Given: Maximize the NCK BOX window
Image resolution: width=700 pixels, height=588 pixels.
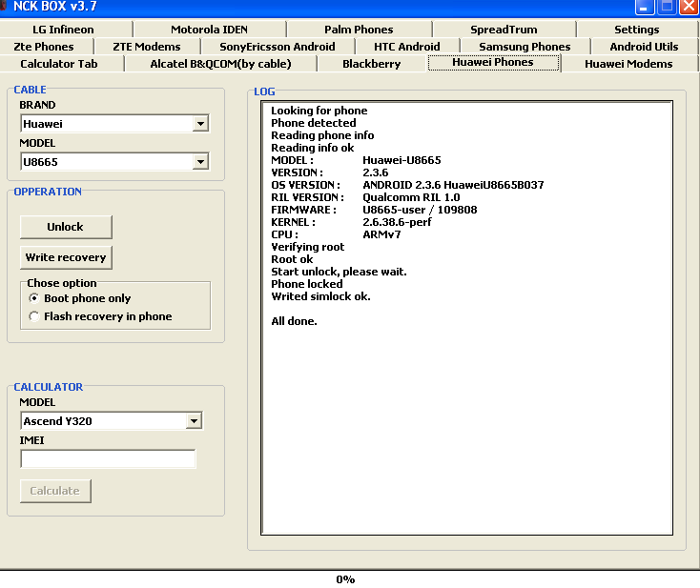Looking at the screenshot, I should click(x=667, y=6).
